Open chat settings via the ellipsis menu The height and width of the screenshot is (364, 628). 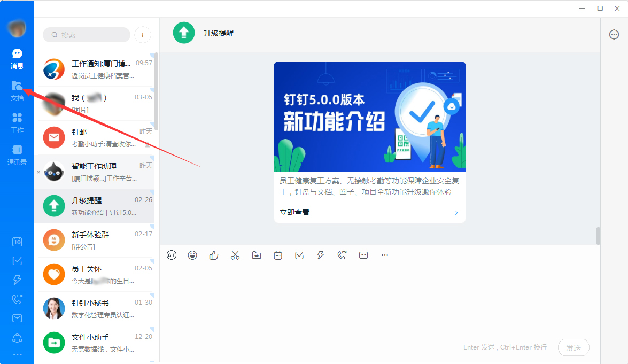click(614, 34)
